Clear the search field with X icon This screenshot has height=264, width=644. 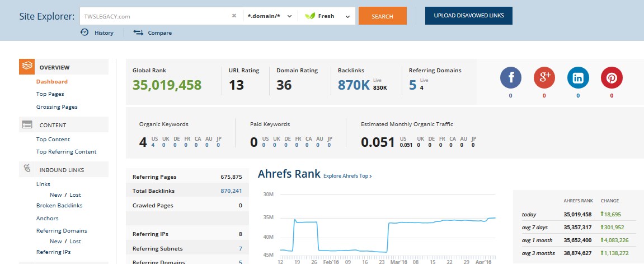pos(234,16)
